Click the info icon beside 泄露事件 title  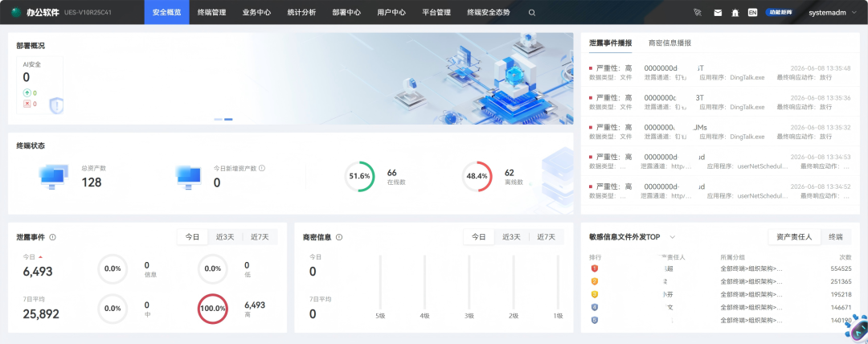tap(52, 237)
